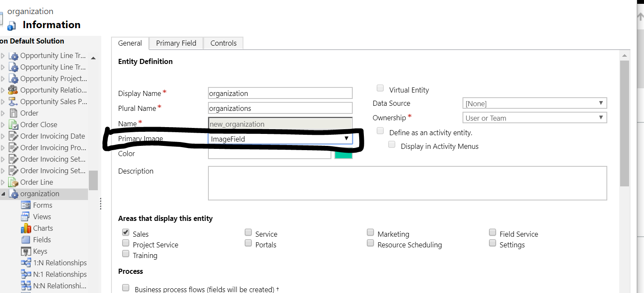Select N:1 Relationships in the tree
Viewport: 644px width, 293px height.
click(60, 274)
